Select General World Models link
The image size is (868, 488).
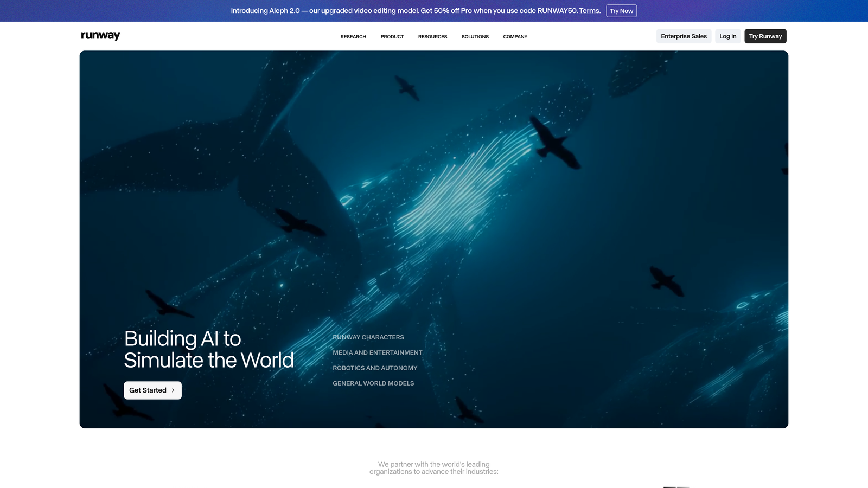coord(373,383)
